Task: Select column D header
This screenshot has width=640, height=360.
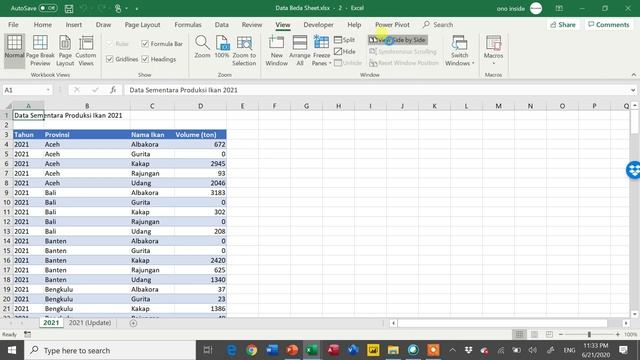Action: [200, 106]
